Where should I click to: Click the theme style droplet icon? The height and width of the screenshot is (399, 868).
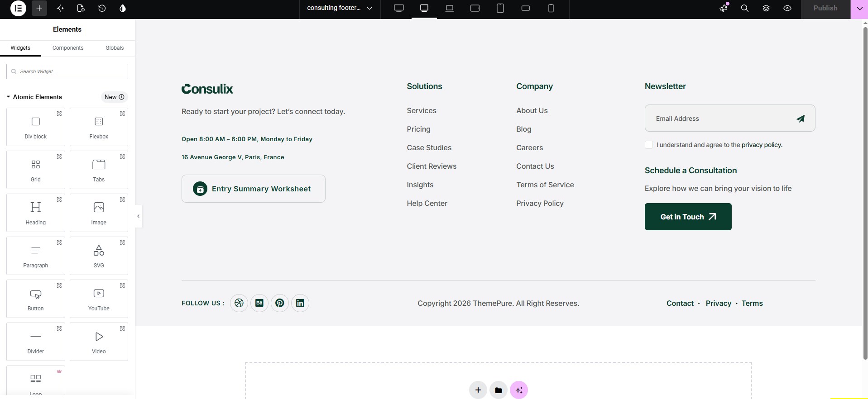point(123,8)
